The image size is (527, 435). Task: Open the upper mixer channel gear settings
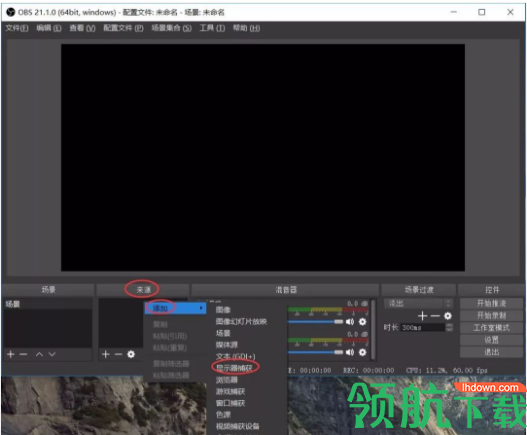[362, 322]
